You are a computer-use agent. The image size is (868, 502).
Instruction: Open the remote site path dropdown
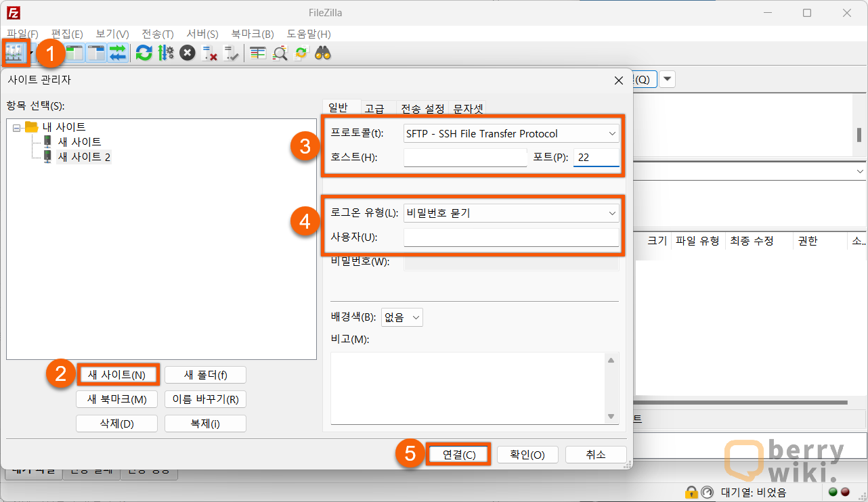click(859, 172)
